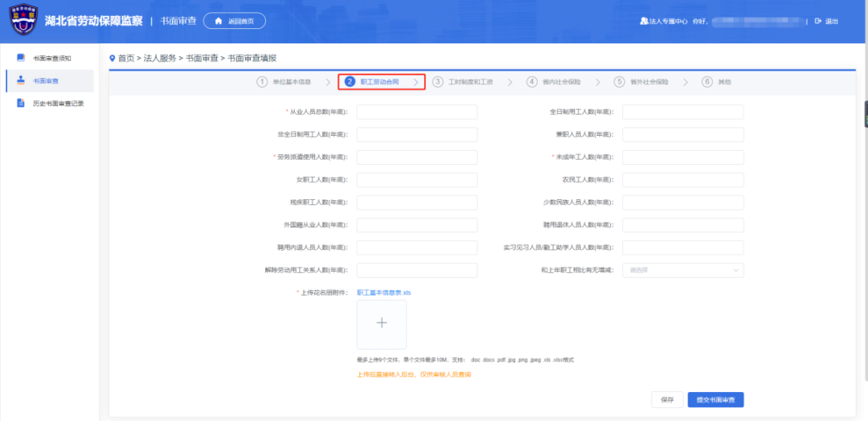Expand the 和上年职工相比有无增减 dropdown

pyautogui.click(x=682, y=270)
